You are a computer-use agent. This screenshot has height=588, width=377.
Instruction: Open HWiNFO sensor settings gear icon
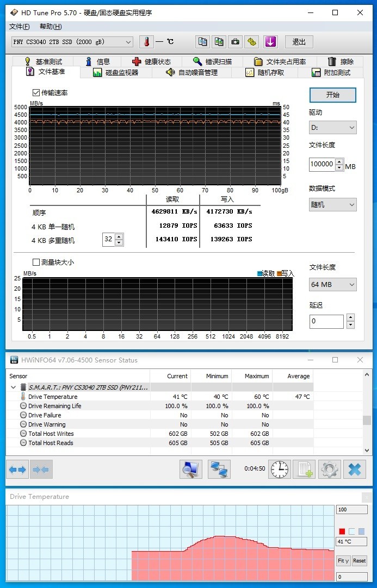pos(329,469)
